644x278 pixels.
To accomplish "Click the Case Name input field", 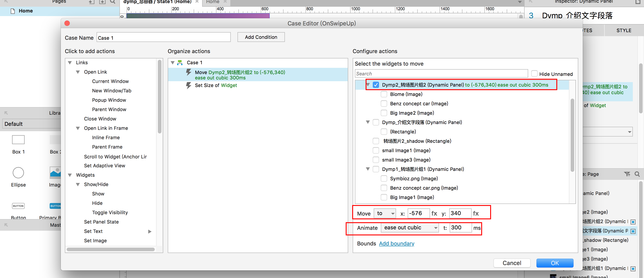I will (163, 38).
